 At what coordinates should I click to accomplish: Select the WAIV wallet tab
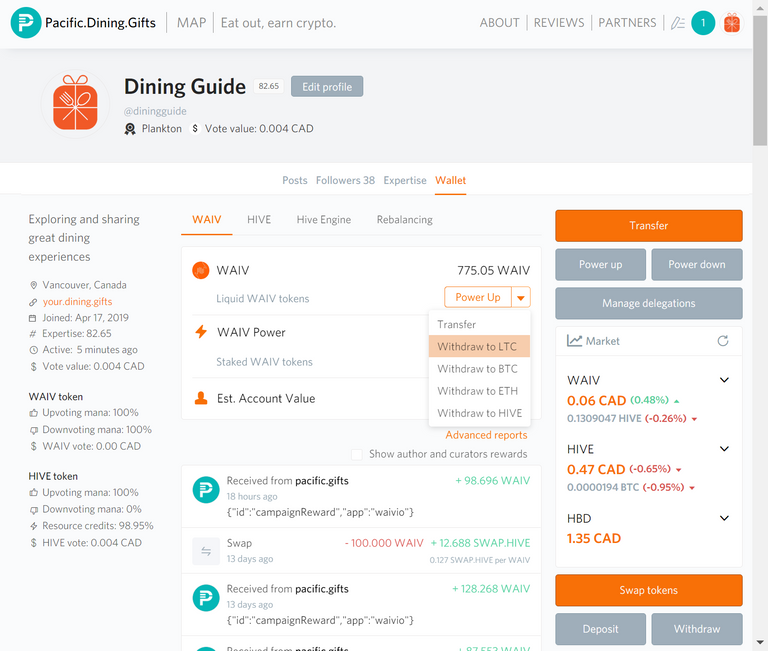click(x=207, y=219)
